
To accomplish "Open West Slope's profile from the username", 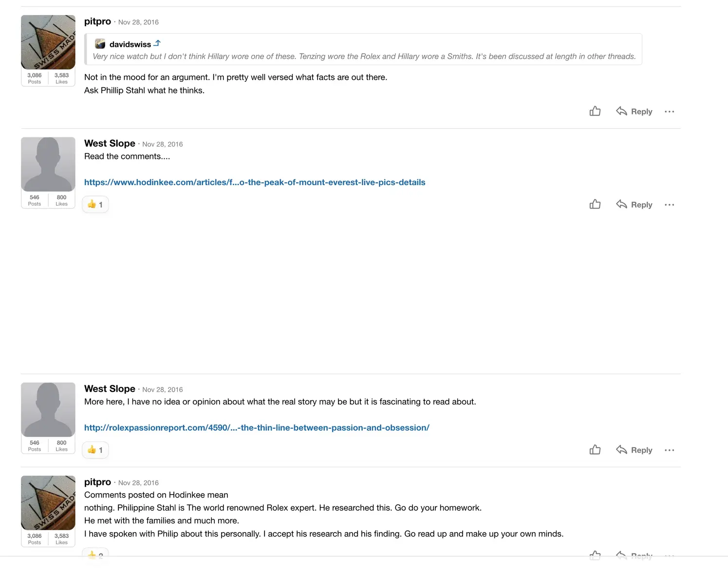I will (x=110, y=143).
